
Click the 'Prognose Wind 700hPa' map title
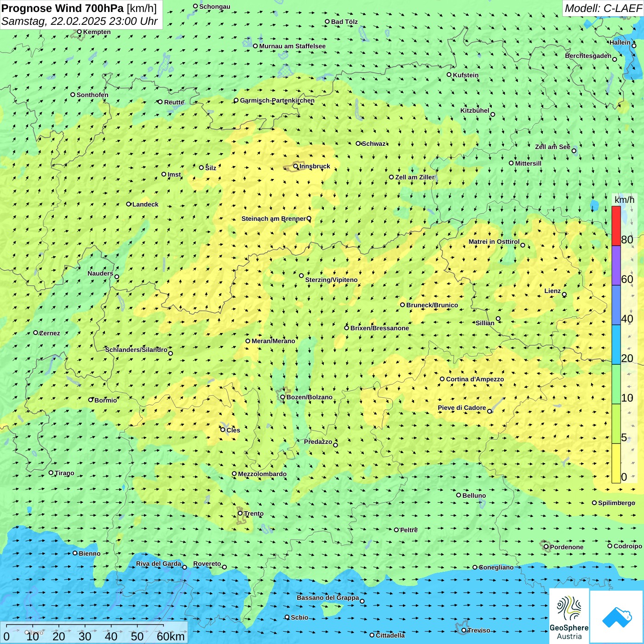coord(63,8)
